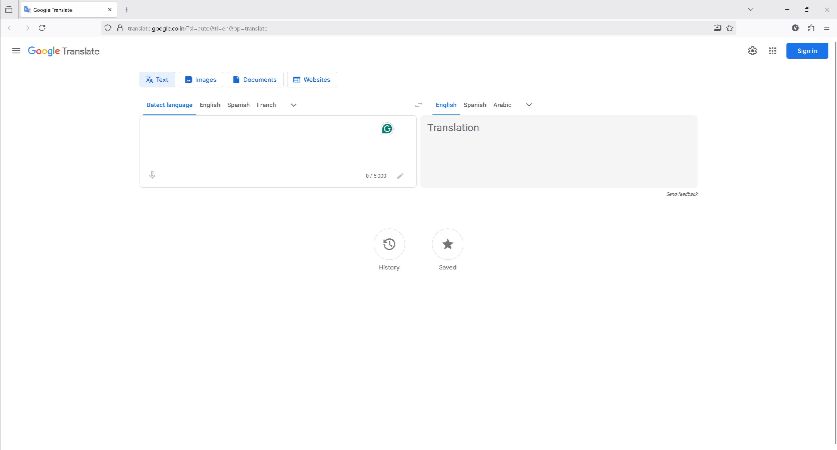The width and height of the screenshot is (837, 450).
Task: Expand the target languages dropdown
Action: point(528,105)
